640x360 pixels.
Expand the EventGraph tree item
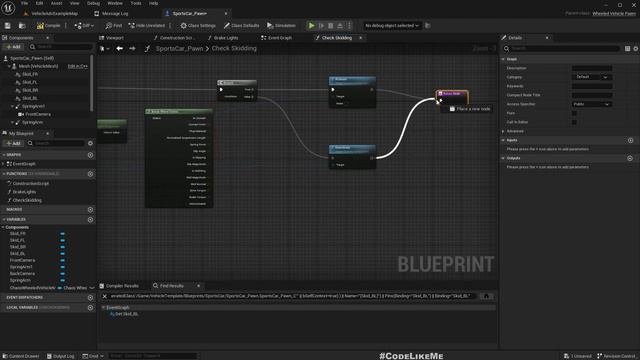(3, 164)
